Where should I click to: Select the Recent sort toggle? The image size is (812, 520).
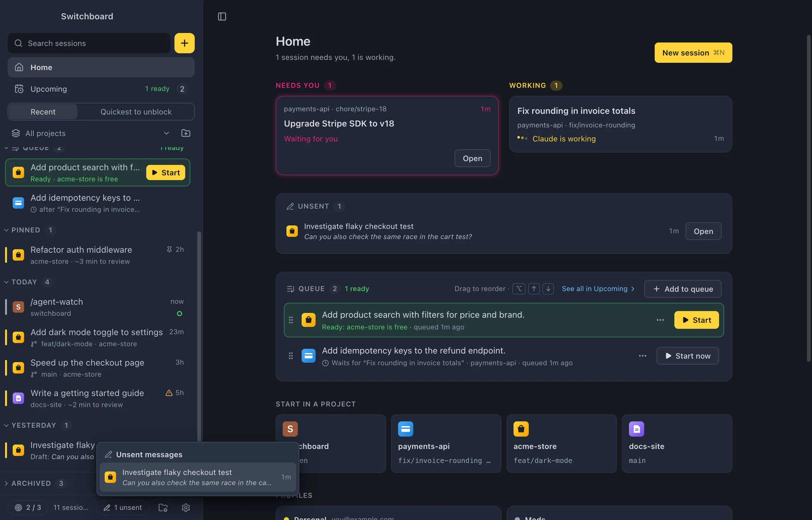[x=43, y=112]
